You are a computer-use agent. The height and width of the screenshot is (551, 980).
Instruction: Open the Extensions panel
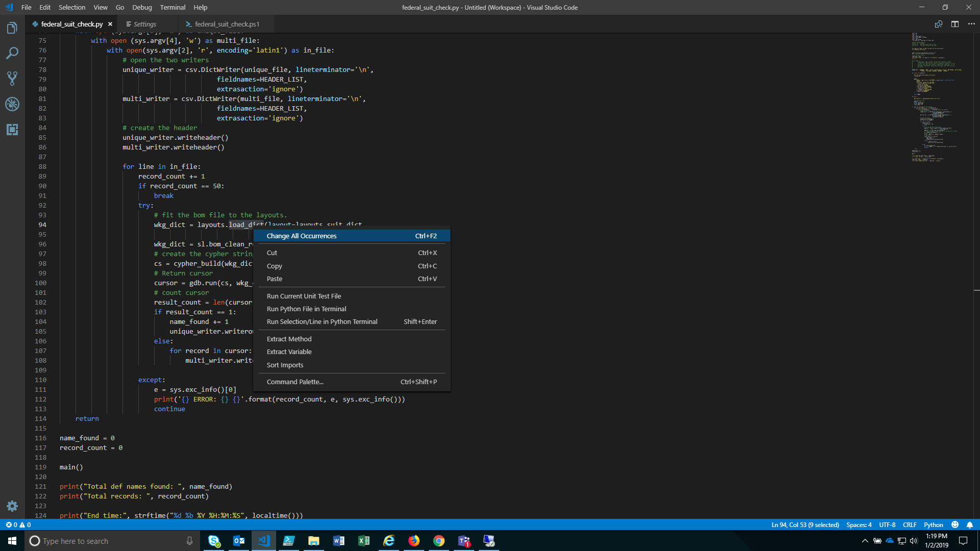[x=12, y=130]
